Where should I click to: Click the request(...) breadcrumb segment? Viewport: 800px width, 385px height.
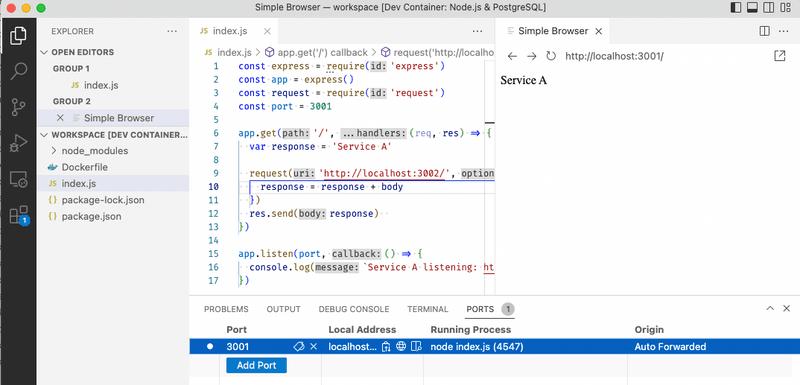coord(438,53)
